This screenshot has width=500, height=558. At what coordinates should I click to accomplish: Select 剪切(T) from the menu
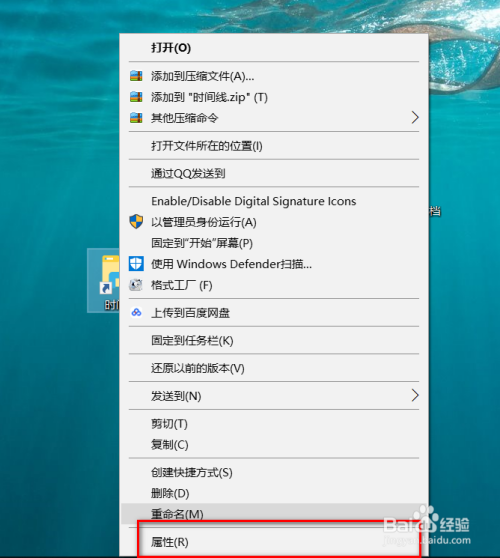[274, 423]
